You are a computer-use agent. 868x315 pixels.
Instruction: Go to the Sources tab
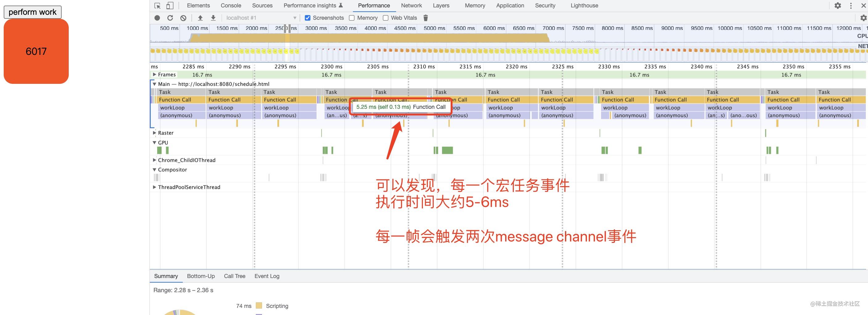(x=262, y=6)
